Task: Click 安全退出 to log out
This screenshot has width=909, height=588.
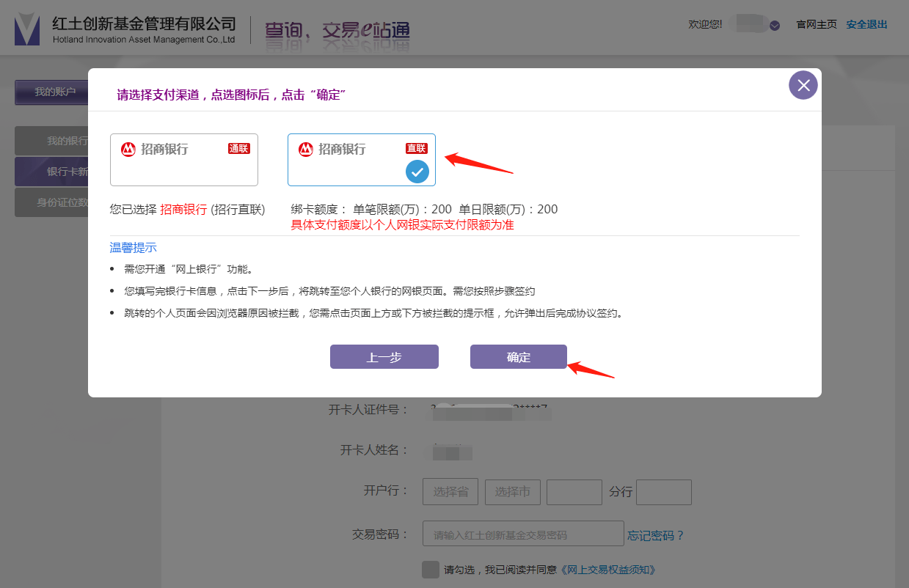Action: tap(866, 24)
